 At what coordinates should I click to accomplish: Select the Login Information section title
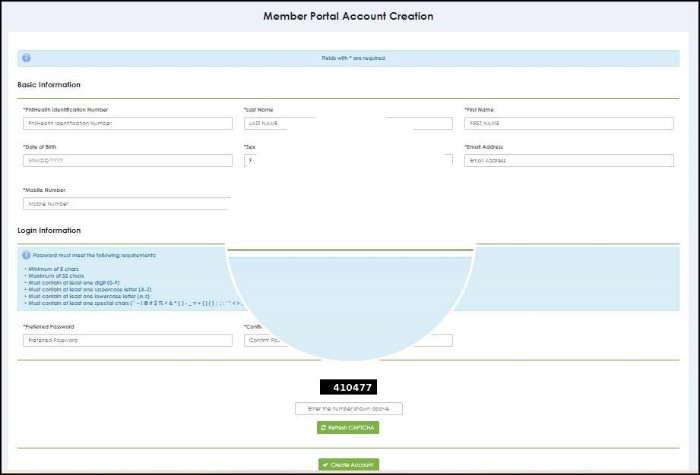point(49,230)
